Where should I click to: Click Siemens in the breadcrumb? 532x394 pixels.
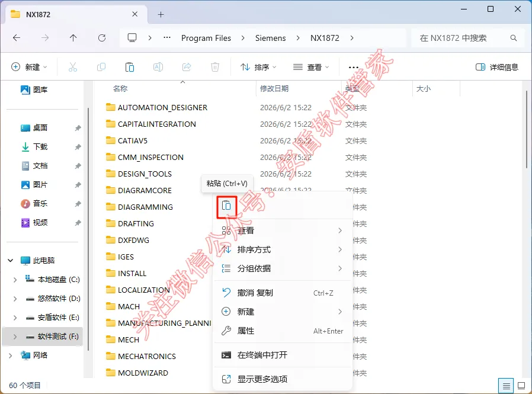270,38
